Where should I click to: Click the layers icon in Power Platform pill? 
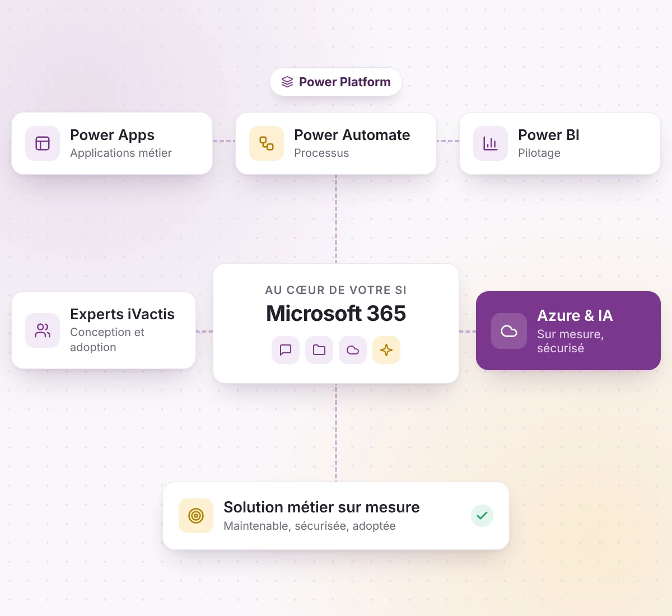pos(287,82)
